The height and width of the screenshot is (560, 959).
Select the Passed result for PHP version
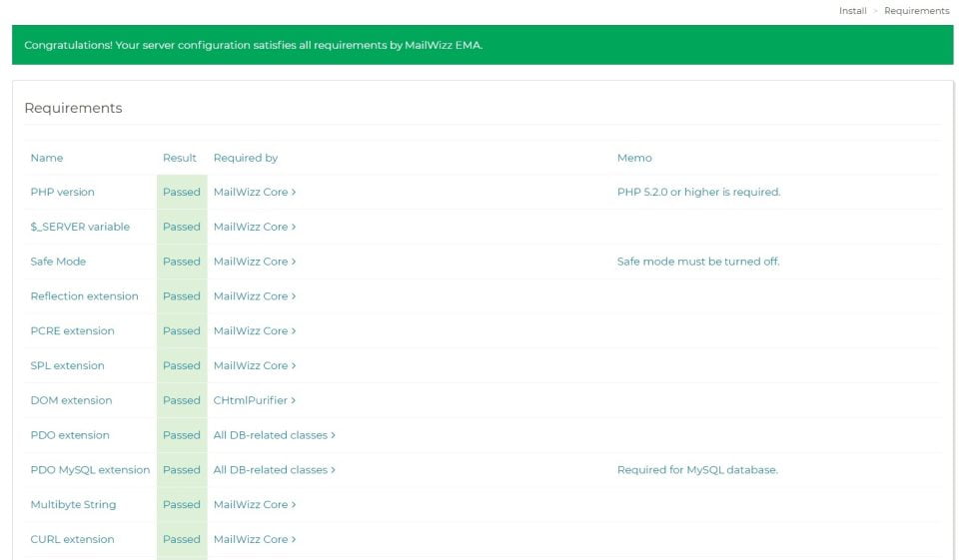click(x=182, y=192)
